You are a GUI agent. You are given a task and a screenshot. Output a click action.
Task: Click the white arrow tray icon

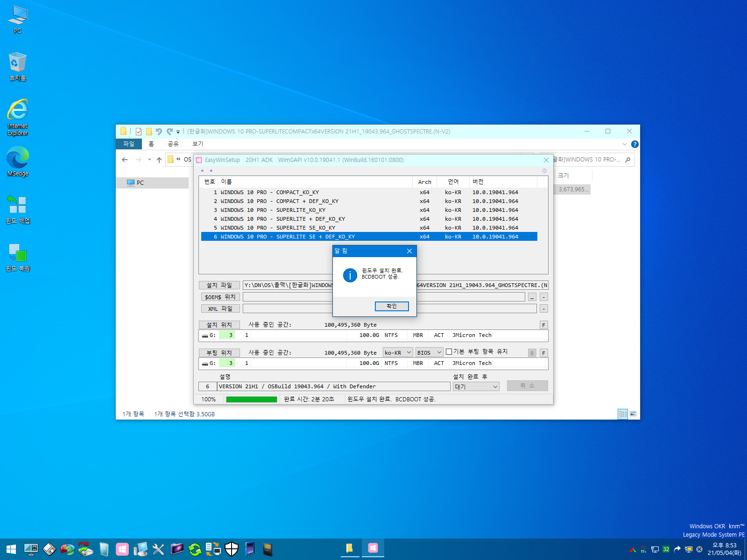pyautogui.click(x=677, y=549)
